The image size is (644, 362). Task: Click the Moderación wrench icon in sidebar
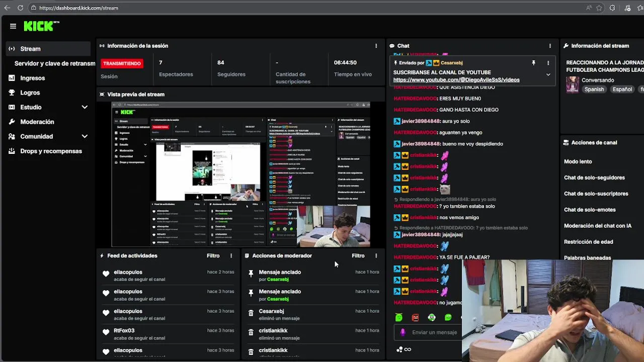pyautogui.click(x=12, y=122)
